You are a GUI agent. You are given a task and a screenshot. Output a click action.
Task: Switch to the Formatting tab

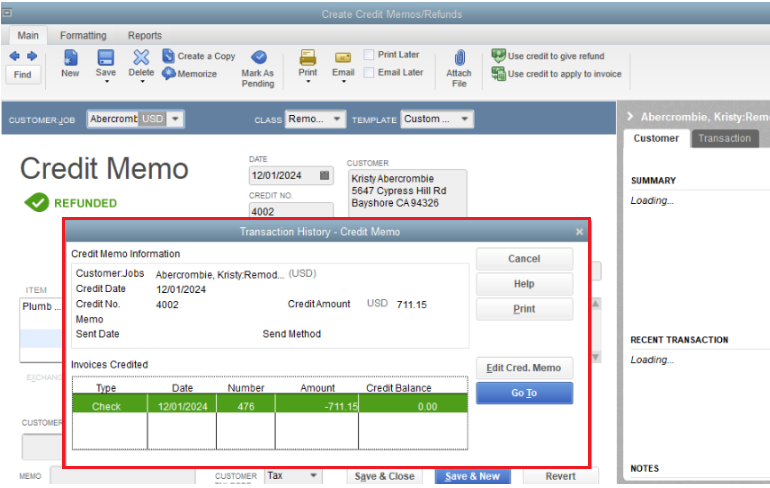pyautogui.click(x=83, y=35)
